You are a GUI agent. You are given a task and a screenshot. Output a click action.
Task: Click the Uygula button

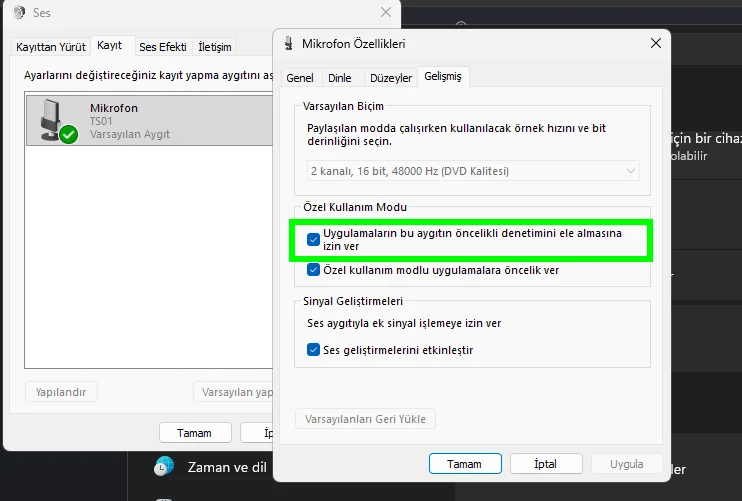click(627, 464)
